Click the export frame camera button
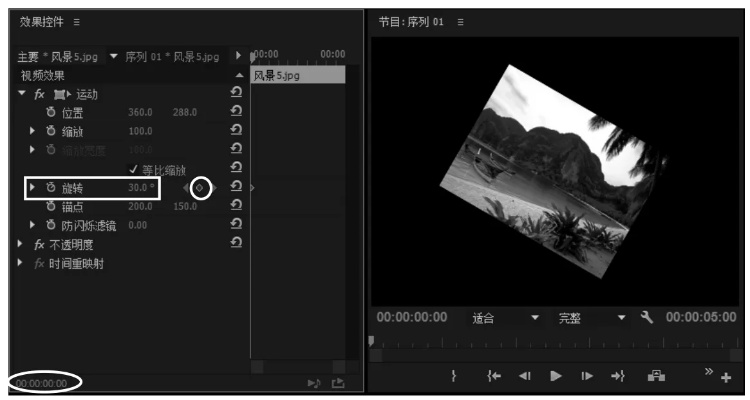 click(656, 376)
